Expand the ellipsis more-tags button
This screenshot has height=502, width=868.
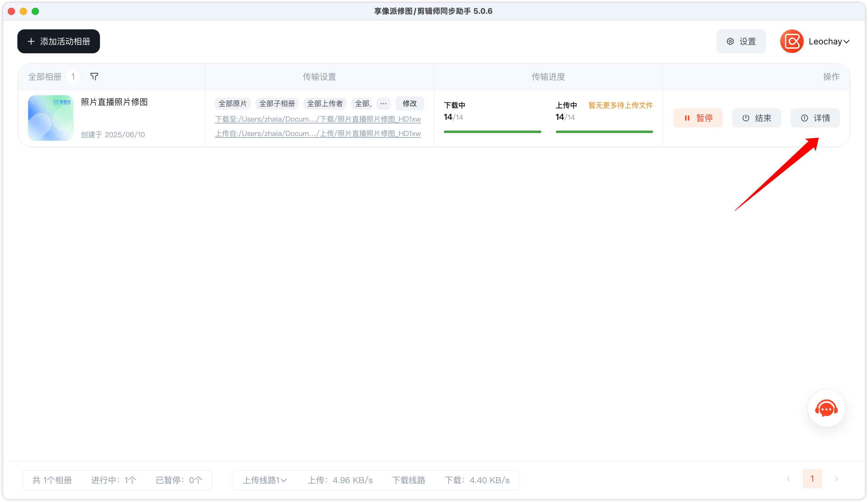tap(383, 104)
